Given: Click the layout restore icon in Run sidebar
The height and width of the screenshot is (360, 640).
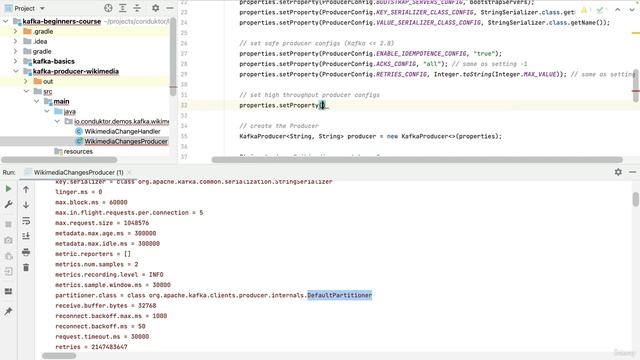Looking at the screenshot, I should (8, 291).
